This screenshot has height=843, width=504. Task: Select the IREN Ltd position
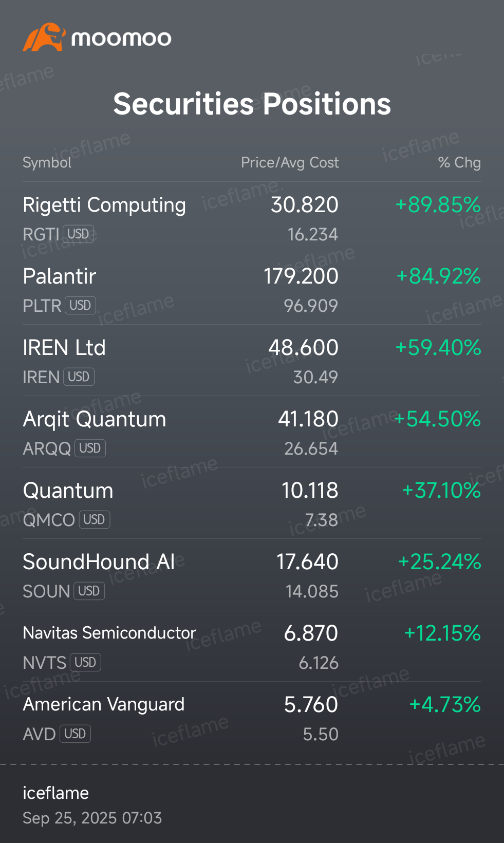pyautogui.click(x=252, y=361)
